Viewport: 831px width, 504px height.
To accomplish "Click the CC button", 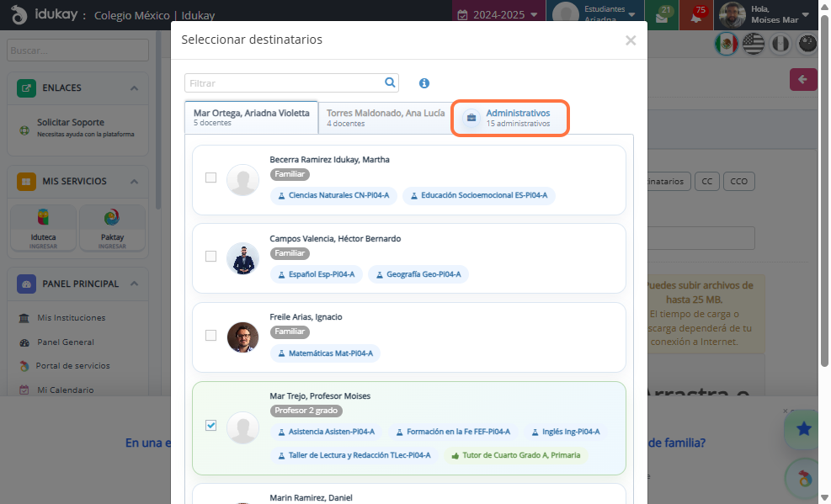I will pyautogui.click(x=707, y=181).
